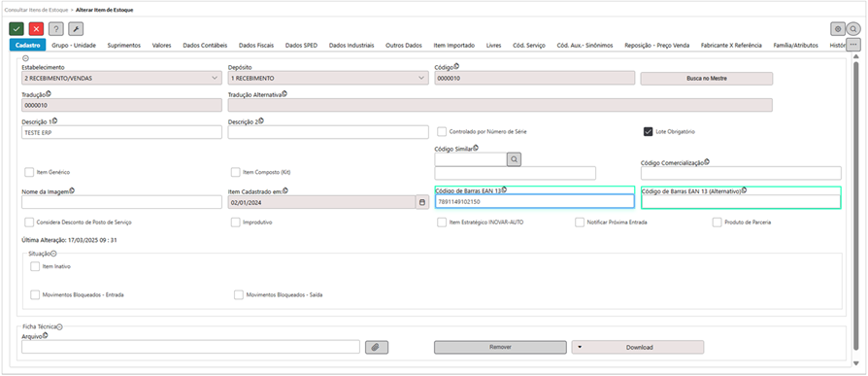868x376 pixels.
Task: Collapse the Situação section
Action: [x=53, y=253]
